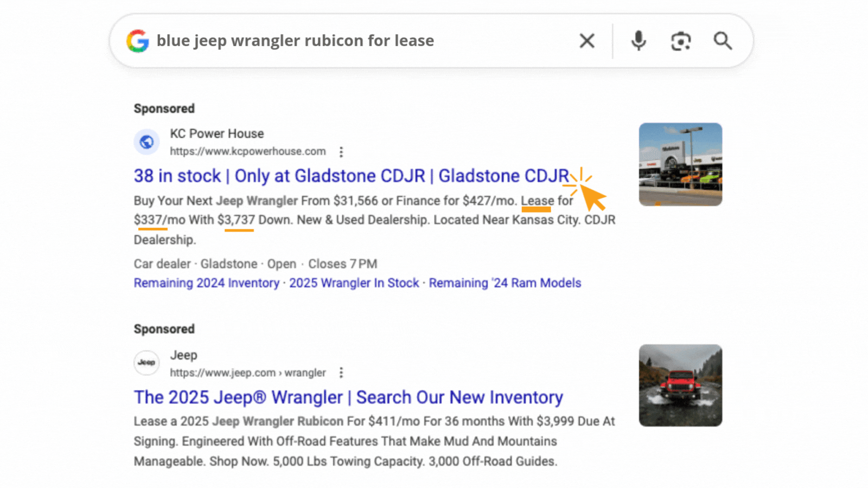The height and width of the screenshot is (488, 868).
Task: Click the KC Power House advertiser name
Action: (216, 133)
